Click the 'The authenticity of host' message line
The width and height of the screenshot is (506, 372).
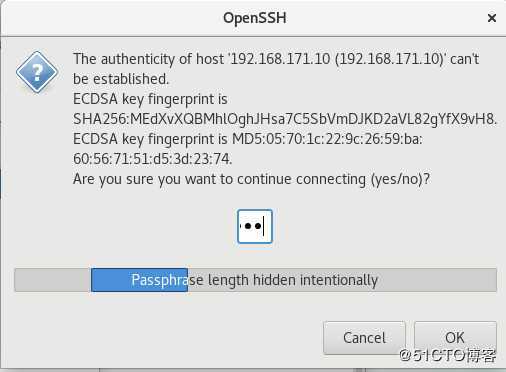tap(276, 59)
